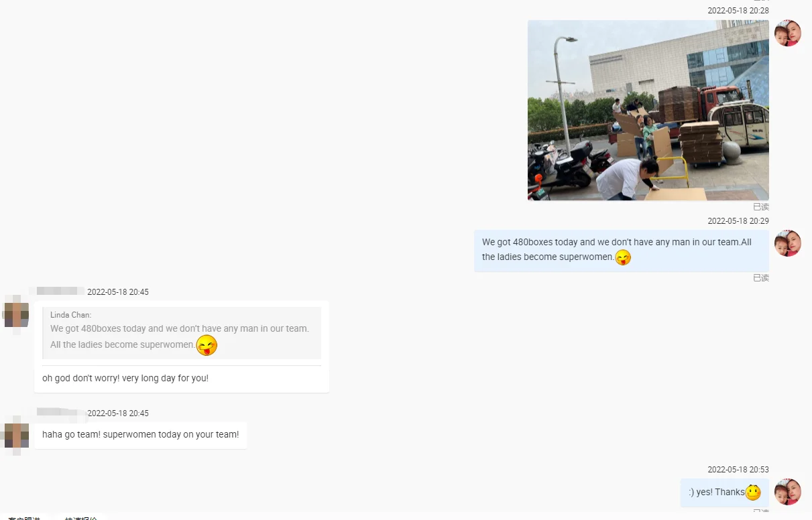Select the haha go team superwomen message

pyautogui.click(x=141, y=435)
